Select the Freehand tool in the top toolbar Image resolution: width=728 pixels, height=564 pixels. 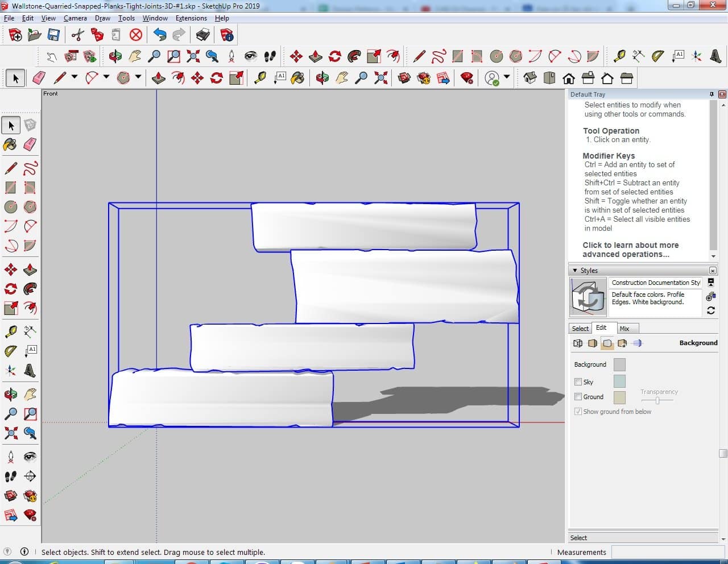coord(439,56)
